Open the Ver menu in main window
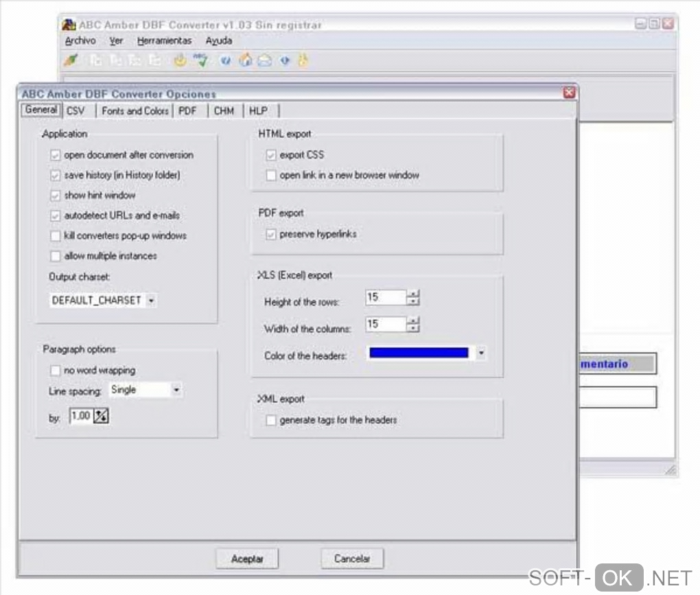Screen dimensions: 700x595 116,40
